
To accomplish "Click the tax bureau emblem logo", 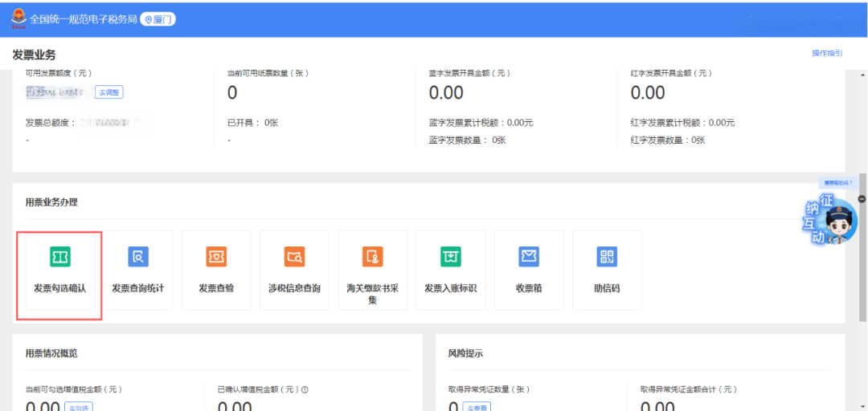I will tap(18, 19).
